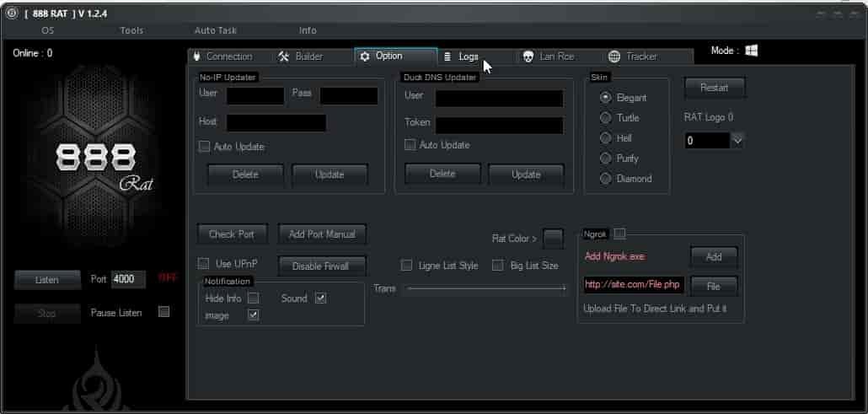Select the Elegant skin radio button

(x=606, y=98)
